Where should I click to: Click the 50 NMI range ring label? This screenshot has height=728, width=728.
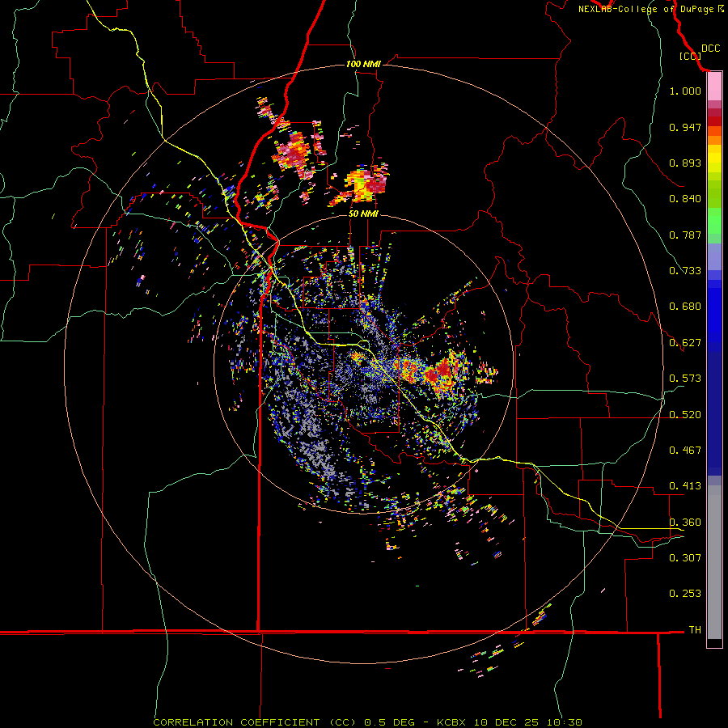(x=363, y=214)
